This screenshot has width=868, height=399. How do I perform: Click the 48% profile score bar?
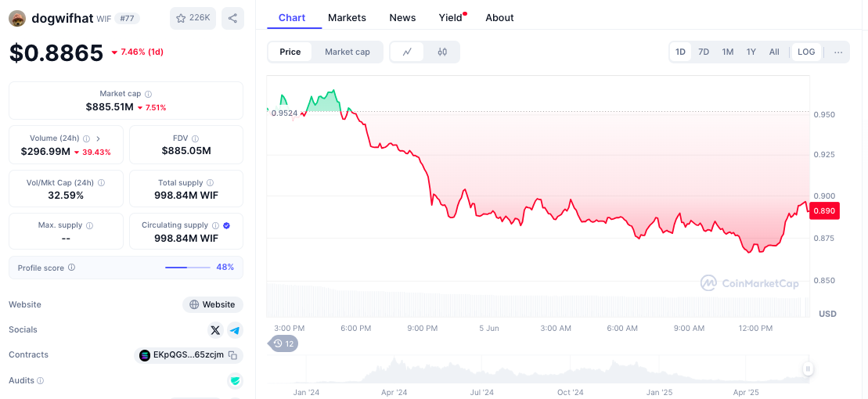[188, 268]
